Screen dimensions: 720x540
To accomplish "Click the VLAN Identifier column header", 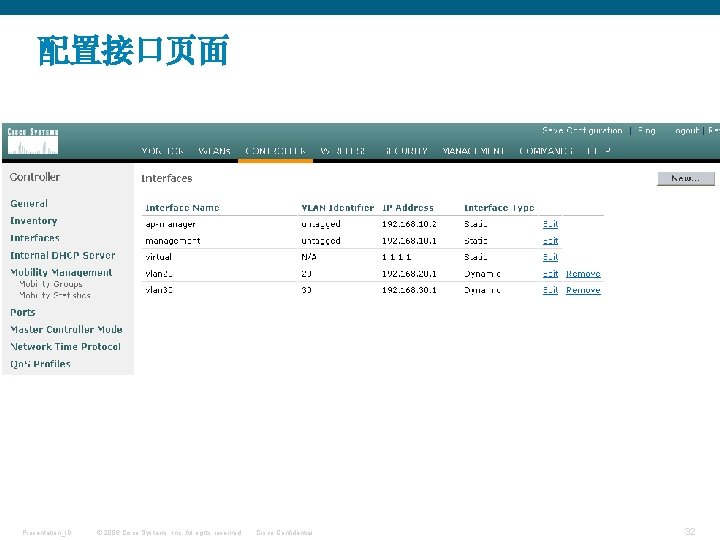I will pos(338,208).
